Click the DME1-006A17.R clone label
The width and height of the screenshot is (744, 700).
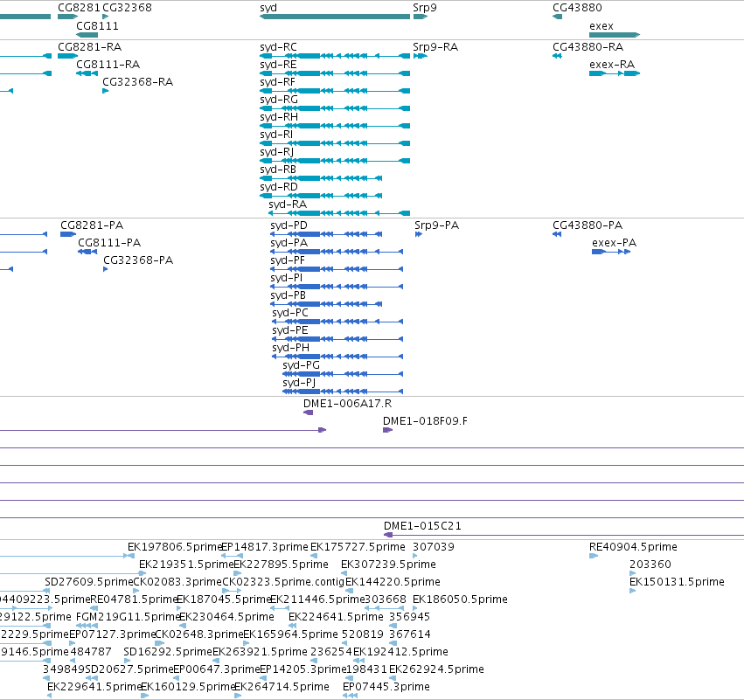pyautogui.click(x=347, y=404)
